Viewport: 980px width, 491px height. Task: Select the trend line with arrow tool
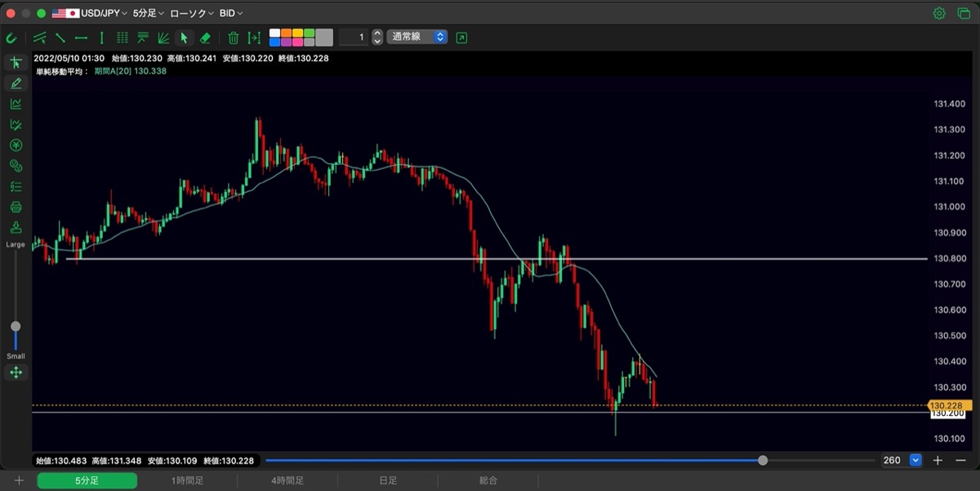point(40,38)
